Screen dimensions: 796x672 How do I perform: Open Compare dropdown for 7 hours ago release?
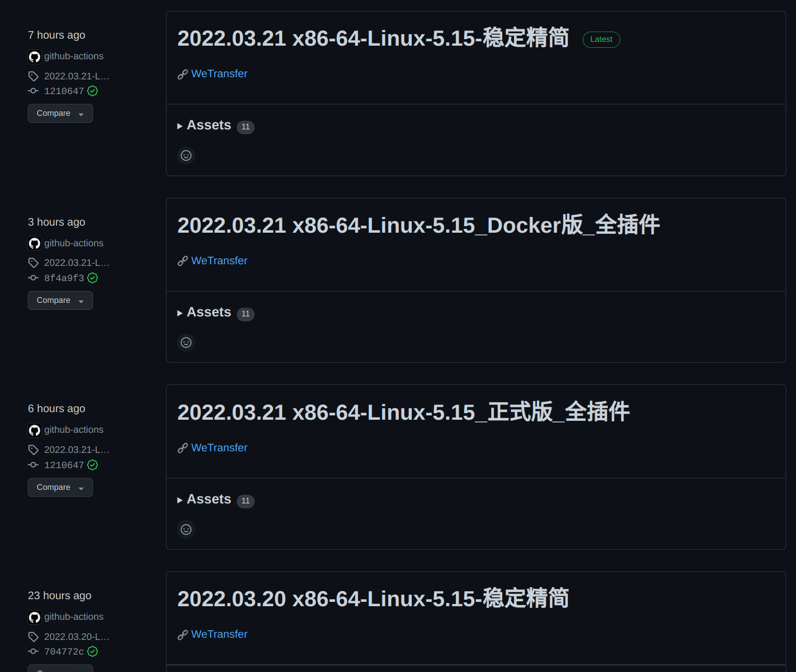point(60,114)
